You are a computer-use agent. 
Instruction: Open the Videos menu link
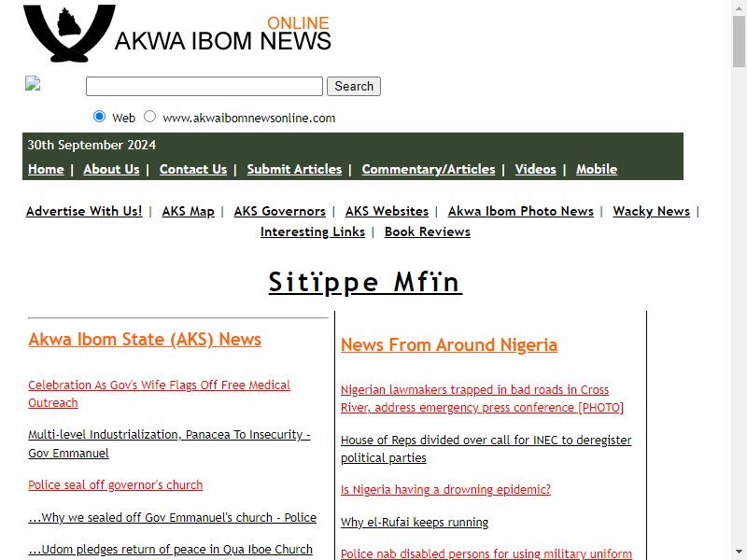click(x=535, y=169)
